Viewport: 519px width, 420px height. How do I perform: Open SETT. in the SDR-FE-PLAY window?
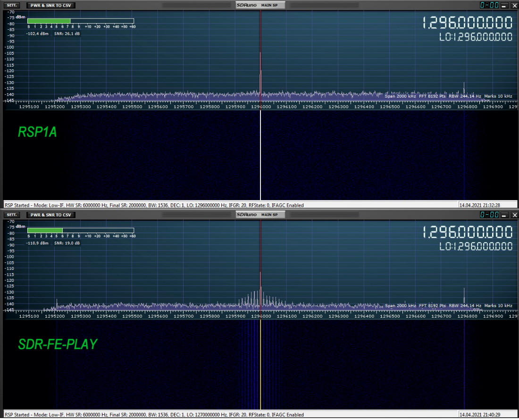tap(12, 215)
